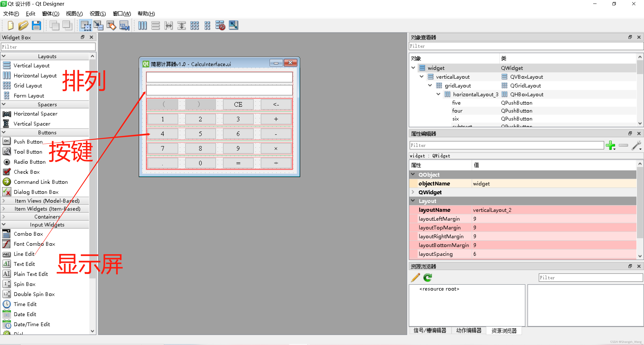Click the Widget Box filter field
Image resolution: width=644 pixels, height=345 pixels.
(x=48, y=47)
